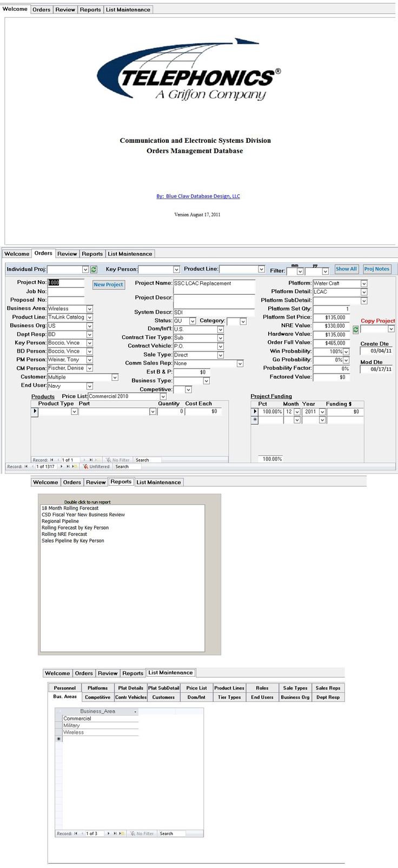Viewport: 398px width, 868px height.
Task: Click the Unfiltered filter indicator
Action: pos(96,466)
